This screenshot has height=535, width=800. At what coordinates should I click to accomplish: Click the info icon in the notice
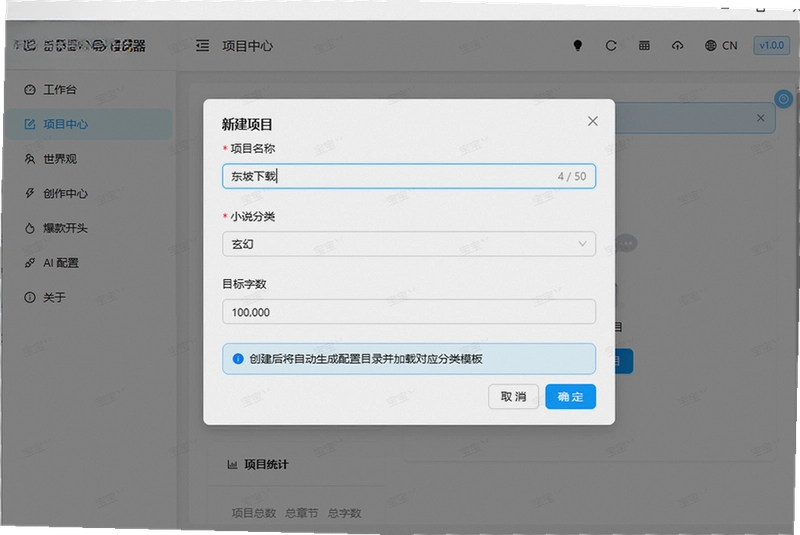tap(238, 359)
